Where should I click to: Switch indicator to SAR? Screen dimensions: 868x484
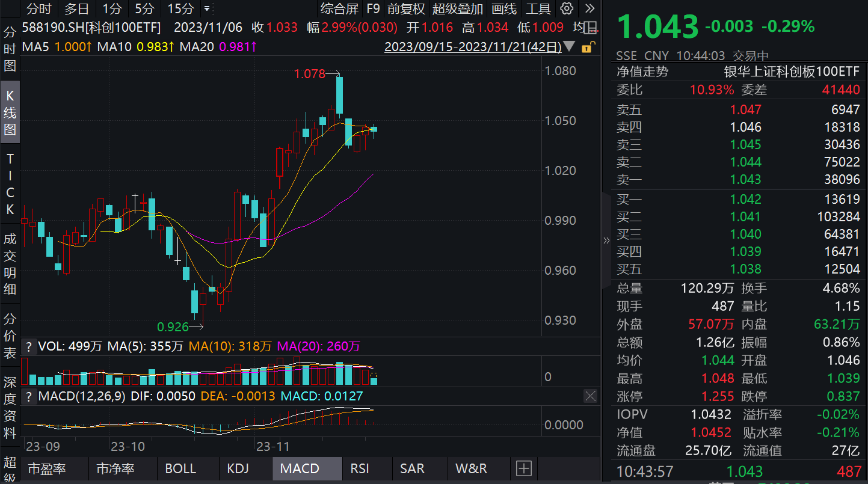[x=412, y=469]
